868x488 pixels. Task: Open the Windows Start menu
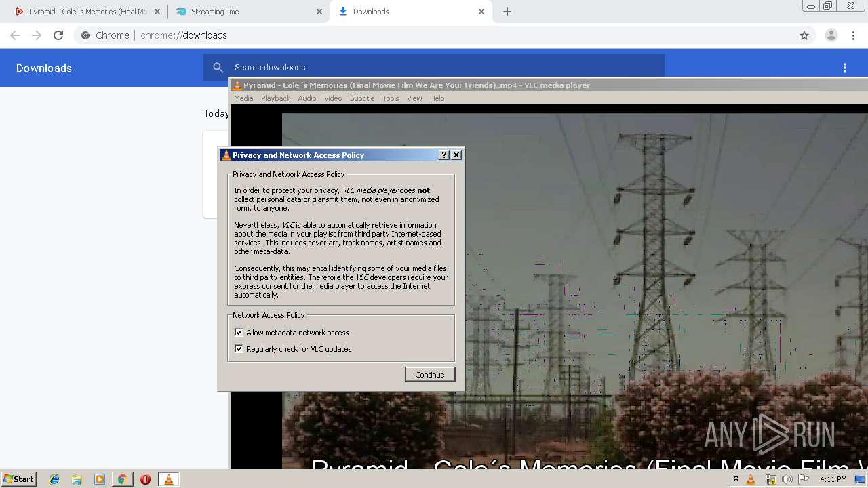click(x=19, y=479)
